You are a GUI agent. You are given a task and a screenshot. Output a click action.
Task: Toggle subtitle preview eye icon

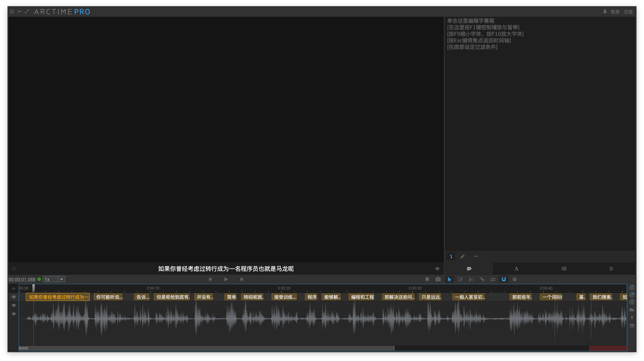[437, 269]
